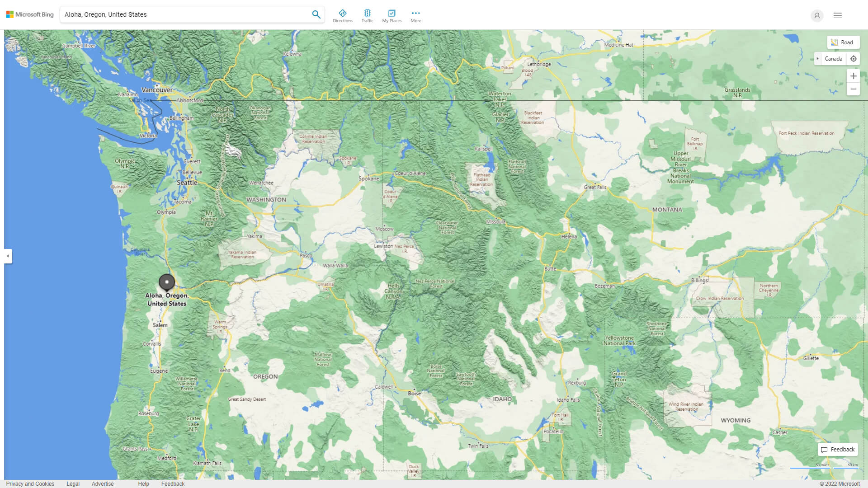Click the Legal footer link
The height and width of the screenshot is (488, 868).
[x=73, y=483]
